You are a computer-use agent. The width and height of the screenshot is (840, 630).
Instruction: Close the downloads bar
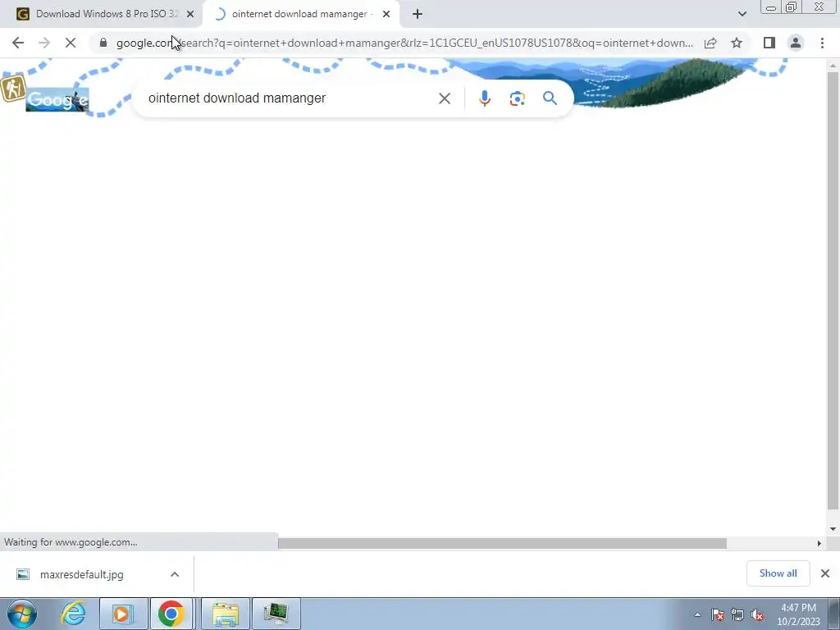[x=825, y=573]
